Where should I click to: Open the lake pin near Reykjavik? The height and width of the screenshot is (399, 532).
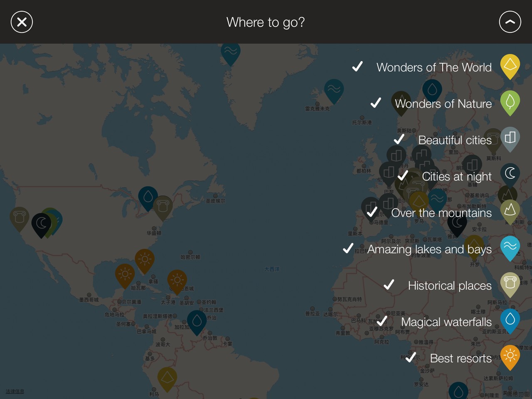(334, 91)
